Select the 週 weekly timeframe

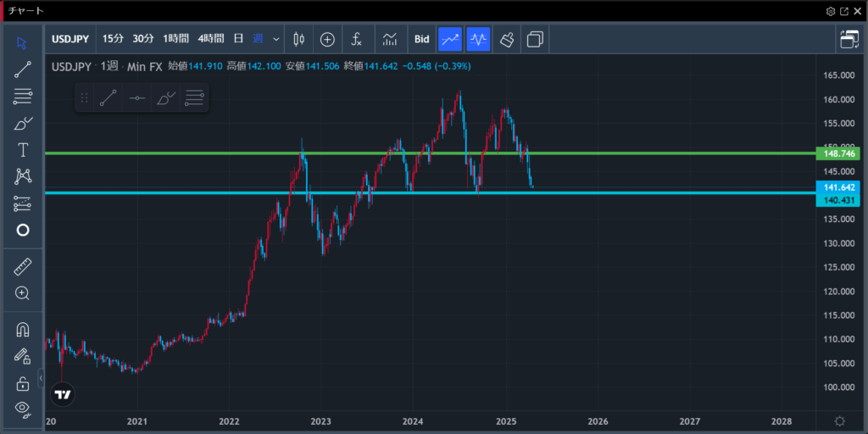[x=258, y=39]
